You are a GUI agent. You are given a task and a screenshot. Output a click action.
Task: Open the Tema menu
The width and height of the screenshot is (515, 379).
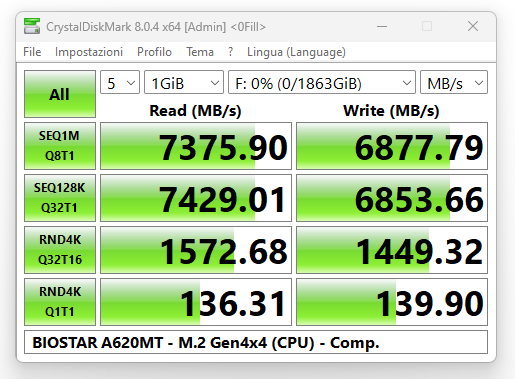(200, 52)
